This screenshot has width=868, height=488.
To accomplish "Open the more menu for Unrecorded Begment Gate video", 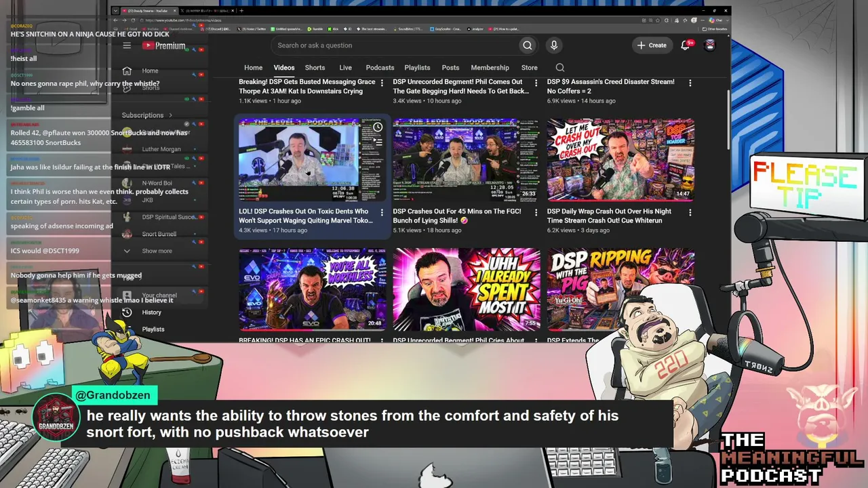I will point(536,83).
